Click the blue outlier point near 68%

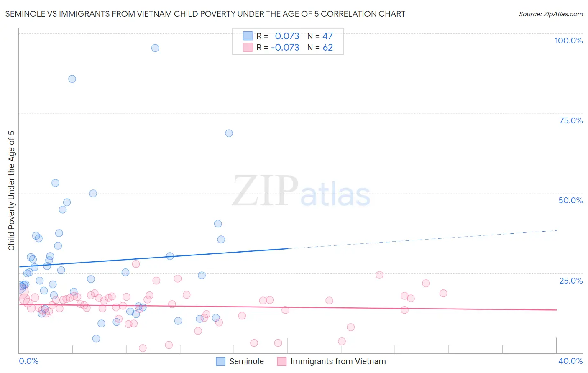[229, 133]
